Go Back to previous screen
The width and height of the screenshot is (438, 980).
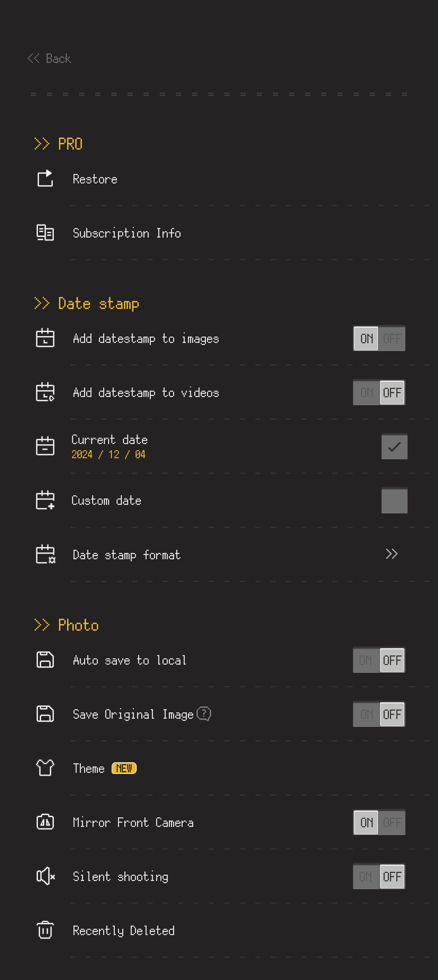[x=49, y=58]
